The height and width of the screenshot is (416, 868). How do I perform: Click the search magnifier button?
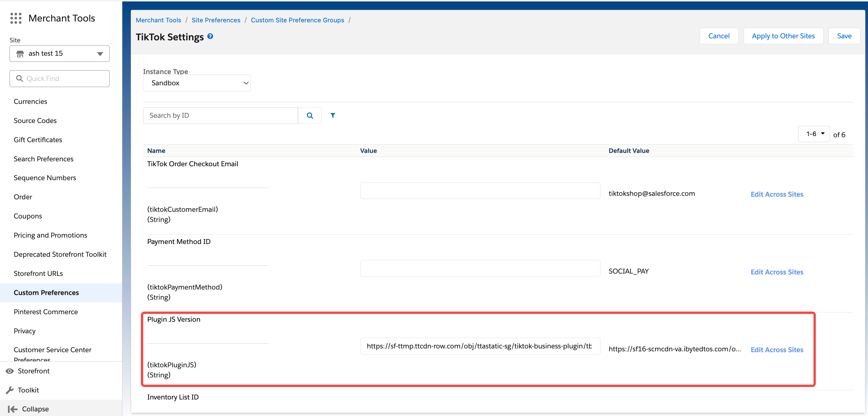point(310,116)
